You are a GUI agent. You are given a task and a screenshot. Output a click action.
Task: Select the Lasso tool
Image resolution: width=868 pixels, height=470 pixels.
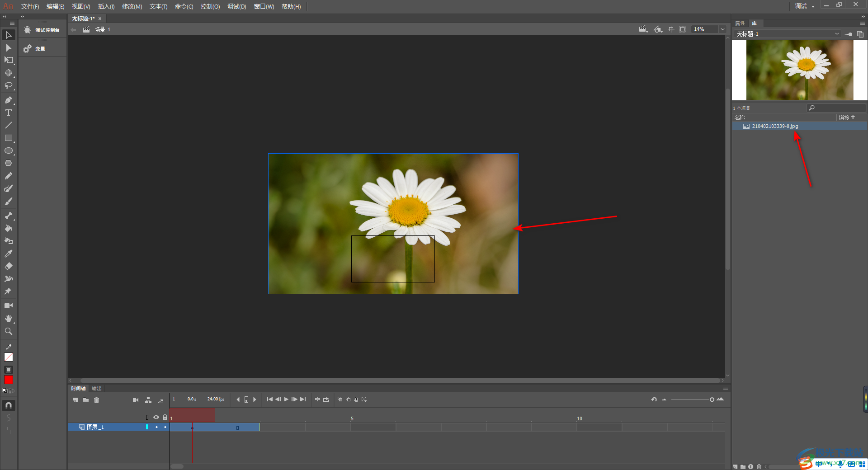click(9, 85)
